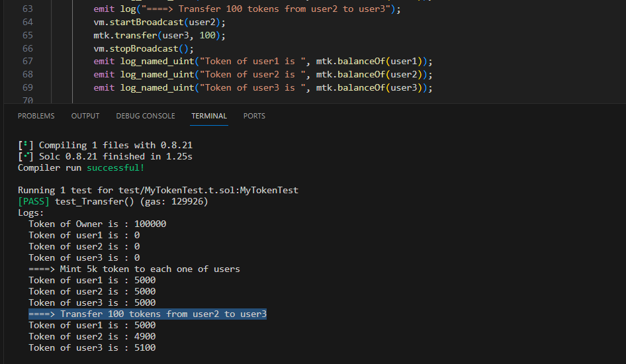Click line number 64 in gutter
The width and height of the screenshot is (626, 364).
tap(28, 22)
